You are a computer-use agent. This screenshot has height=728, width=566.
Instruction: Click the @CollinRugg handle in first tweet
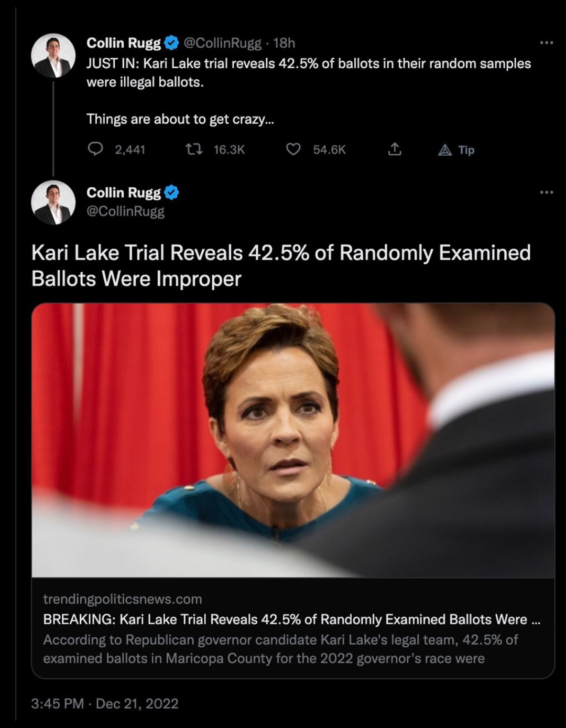[222, 43]
